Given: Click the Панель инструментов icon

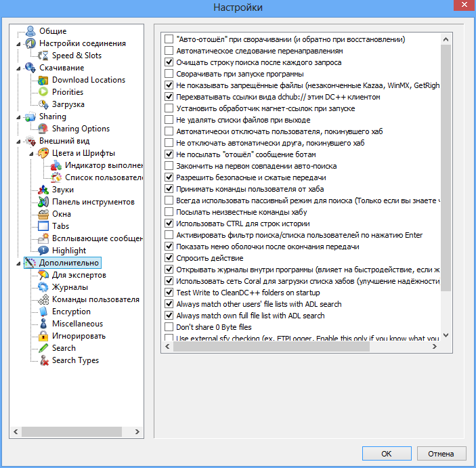Looking at the screenshot, I should point(43,202).
